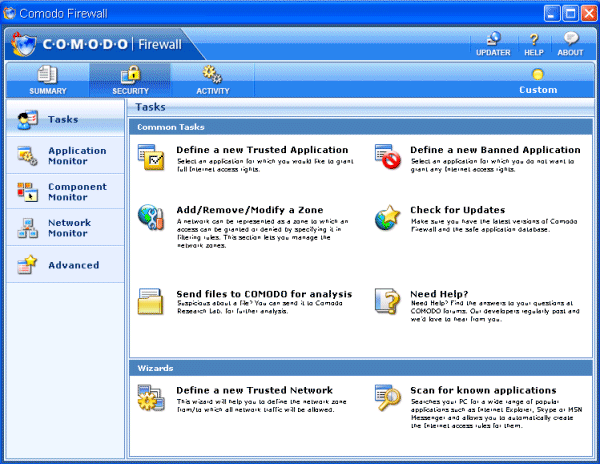The width and height of the screenshot is (600, 464).
Task: Click the UPDATER label
Action: 493,52
